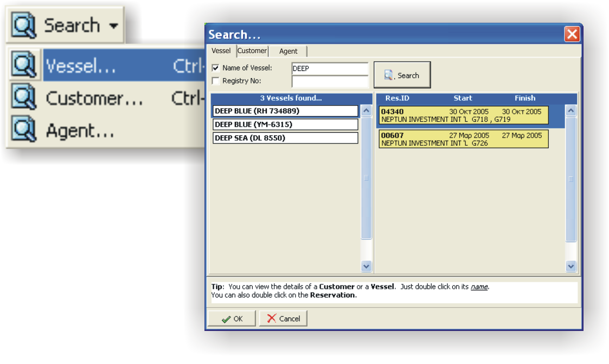Confirm with the OK button
This screenshot has height=364, width=609.
coord(232,318)
